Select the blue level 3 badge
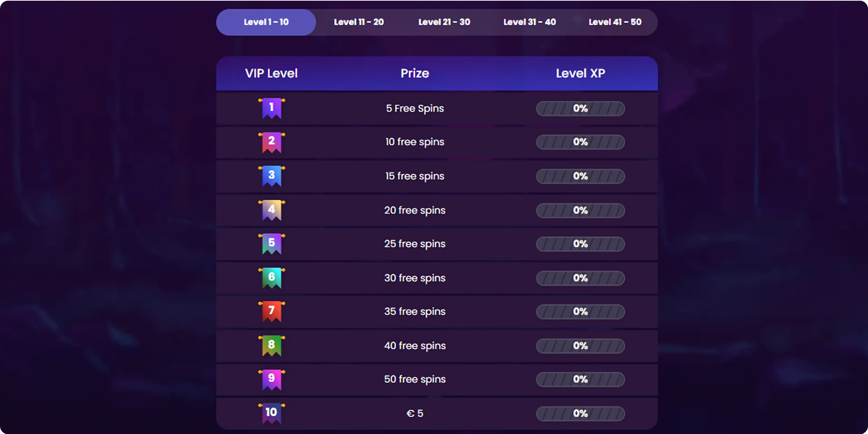Viewport: 868px width, 434px height. point(272,176)
